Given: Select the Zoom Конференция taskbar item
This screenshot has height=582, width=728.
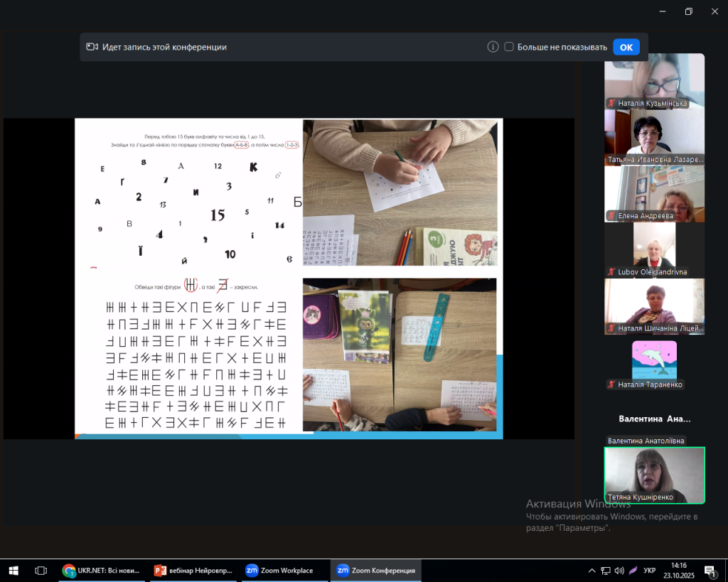Looking at the screenshot, I should pyautogui.click(x=376, y=570).
